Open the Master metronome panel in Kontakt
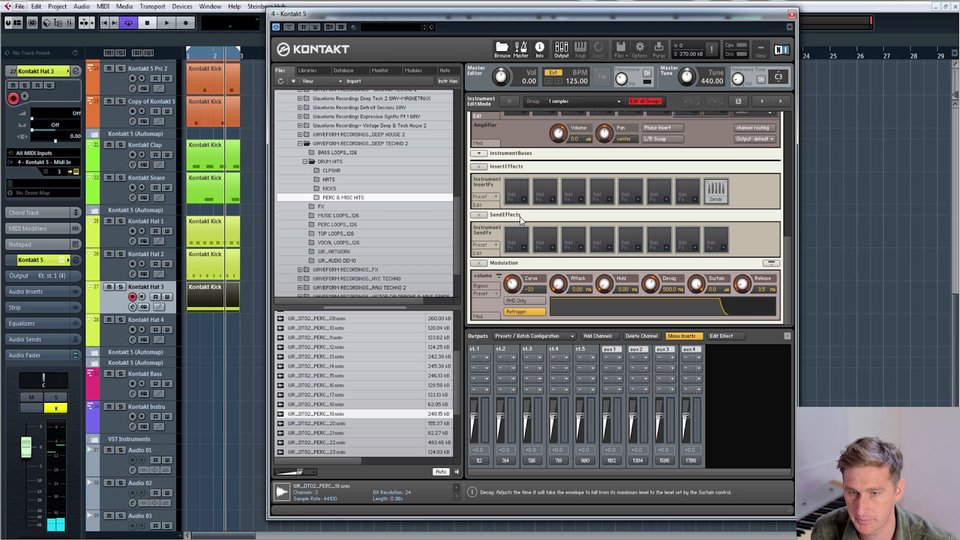 coord(520,49)
